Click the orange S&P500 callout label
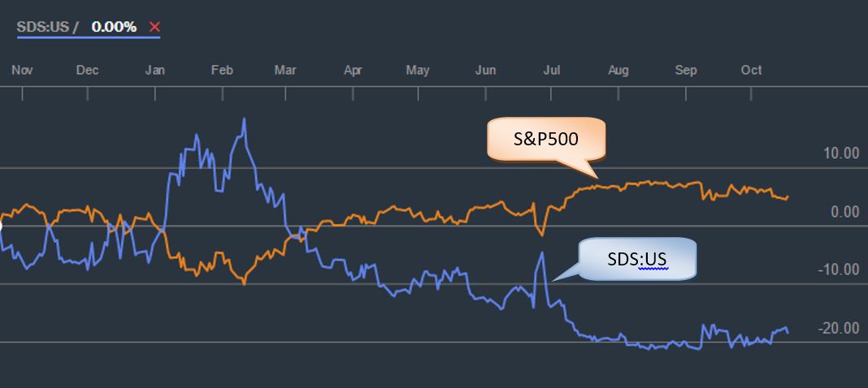The image size is (868, 388). (545, 139)
